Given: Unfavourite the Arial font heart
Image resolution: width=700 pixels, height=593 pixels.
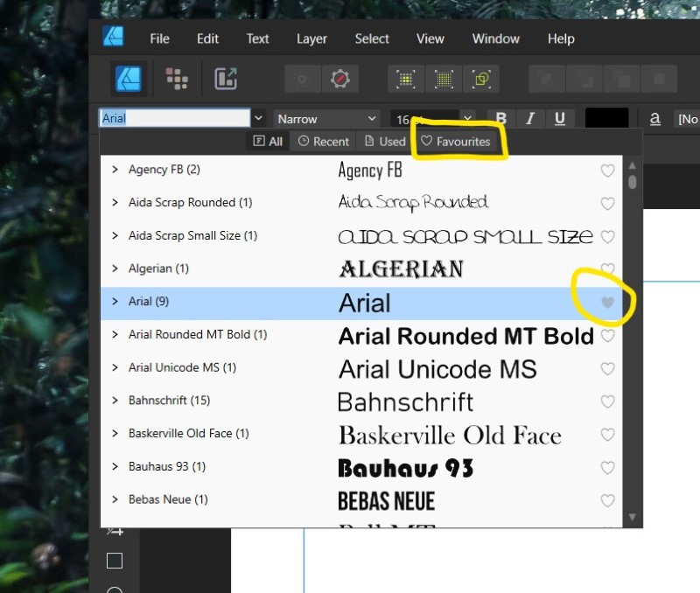Looking at the screenshot, I should pos(607,303).
